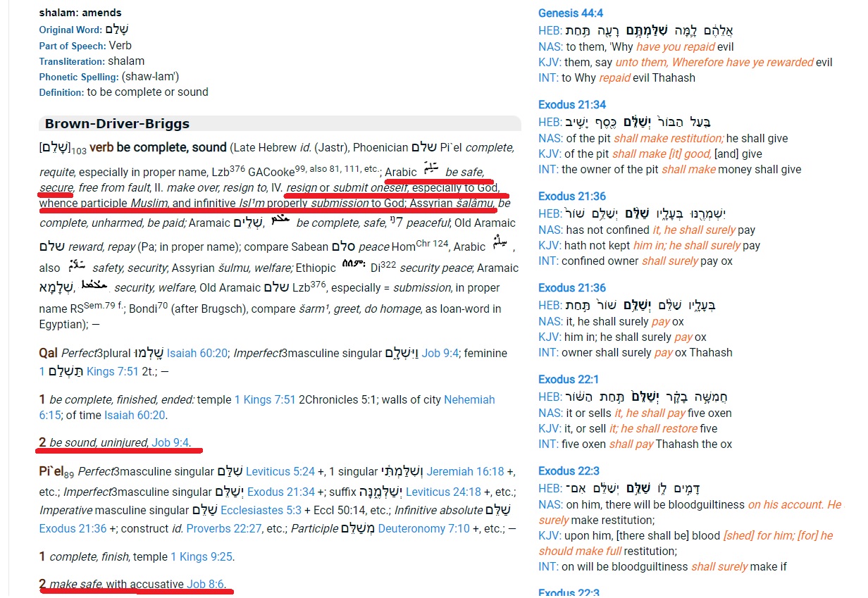Select the Ecclesiastes 5:3 reference link
The height and width of the screenshot is (598, 868).
click(260, 510)
